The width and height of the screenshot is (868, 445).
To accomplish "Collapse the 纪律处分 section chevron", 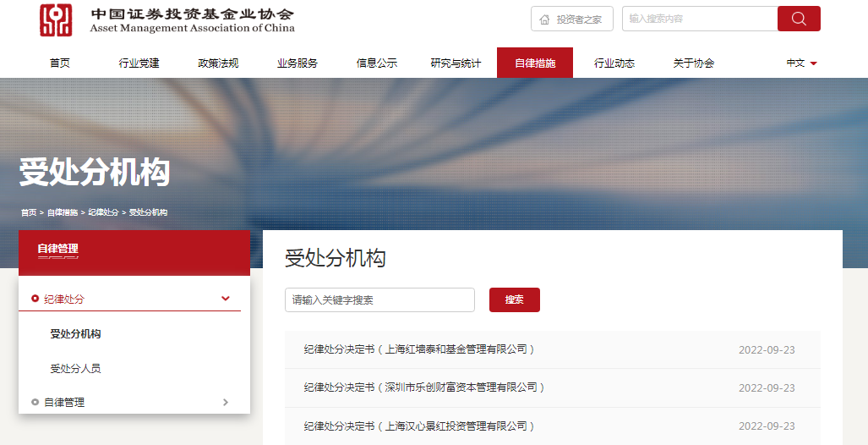I will [x=225, y=299].
